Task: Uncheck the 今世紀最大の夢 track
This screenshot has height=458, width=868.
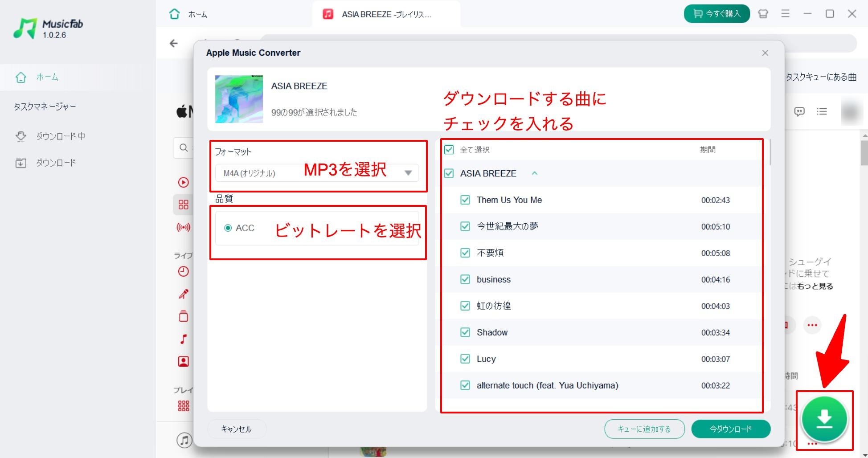Action: click(465, 226)
